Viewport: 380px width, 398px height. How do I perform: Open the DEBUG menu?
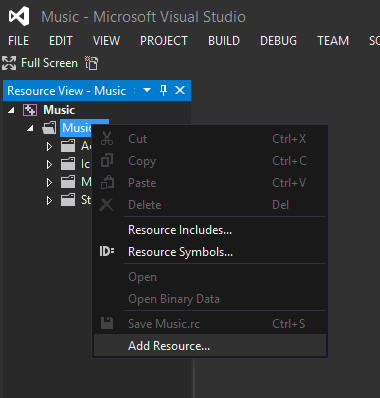click(278, 41)
